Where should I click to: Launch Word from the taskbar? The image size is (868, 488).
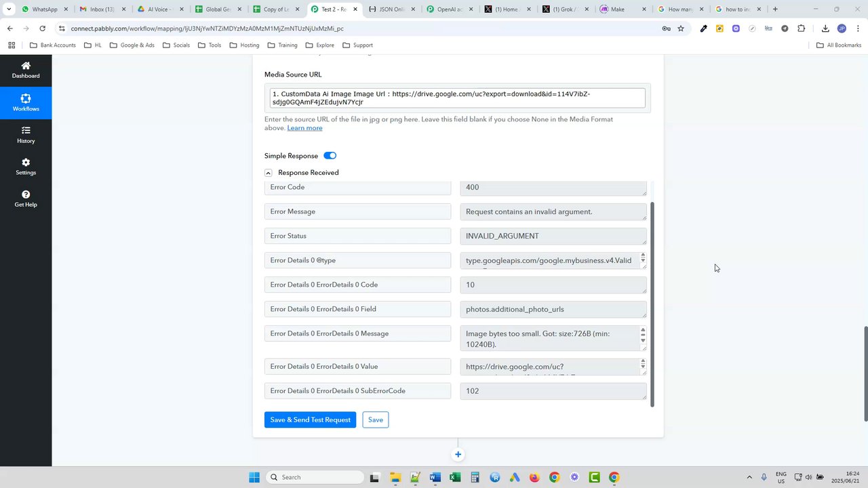(435, 477)
